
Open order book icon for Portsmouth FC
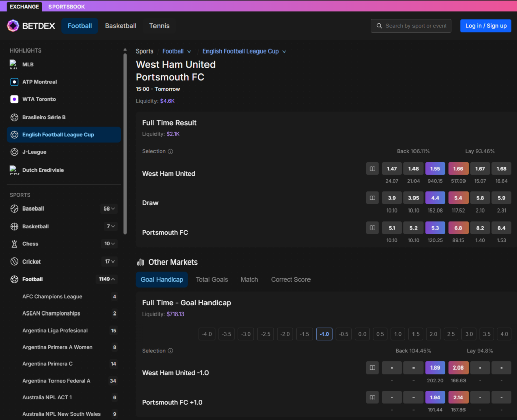coord(372,228)
